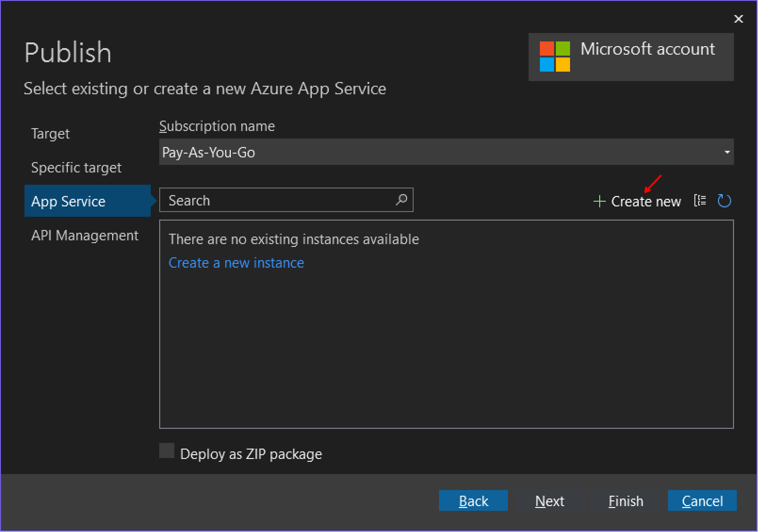Click the Next button
This screenshot has width=758, height=532.
(x=550, y=500)
